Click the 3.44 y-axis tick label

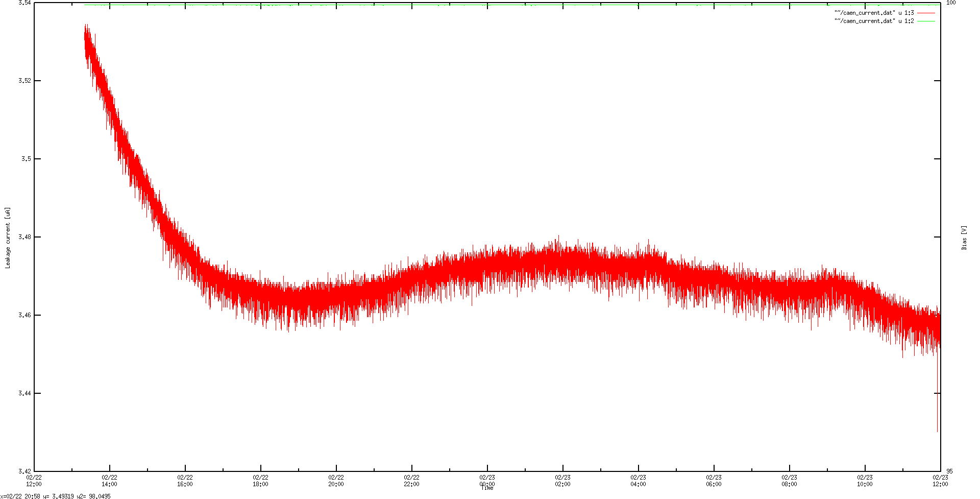tap(24, 393)
